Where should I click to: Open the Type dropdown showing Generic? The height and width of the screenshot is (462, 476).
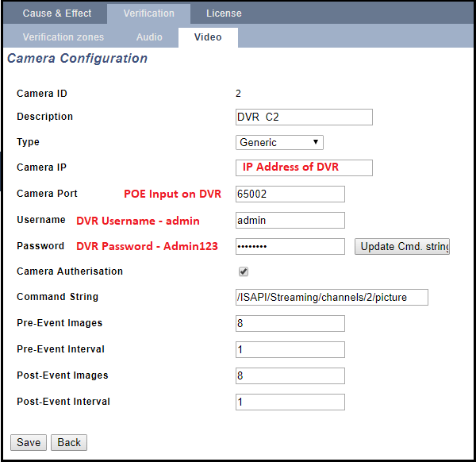point(279,142)
